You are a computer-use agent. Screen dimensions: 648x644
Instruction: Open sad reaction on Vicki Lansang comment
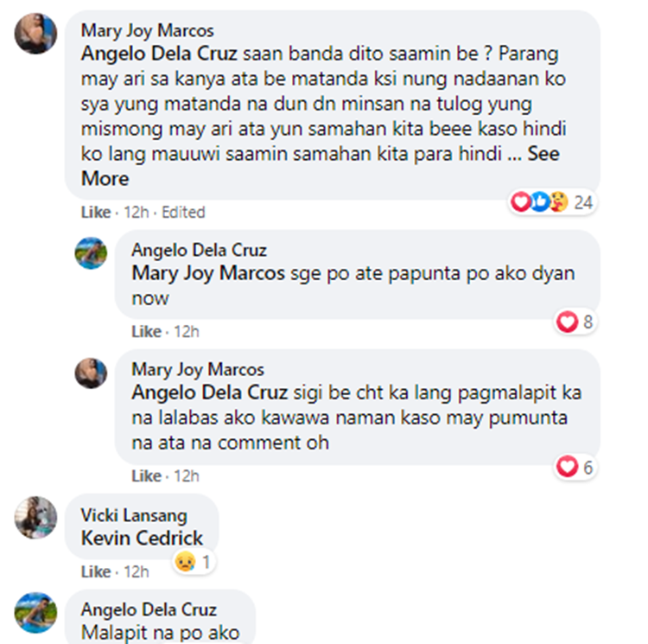pos(194,562)
